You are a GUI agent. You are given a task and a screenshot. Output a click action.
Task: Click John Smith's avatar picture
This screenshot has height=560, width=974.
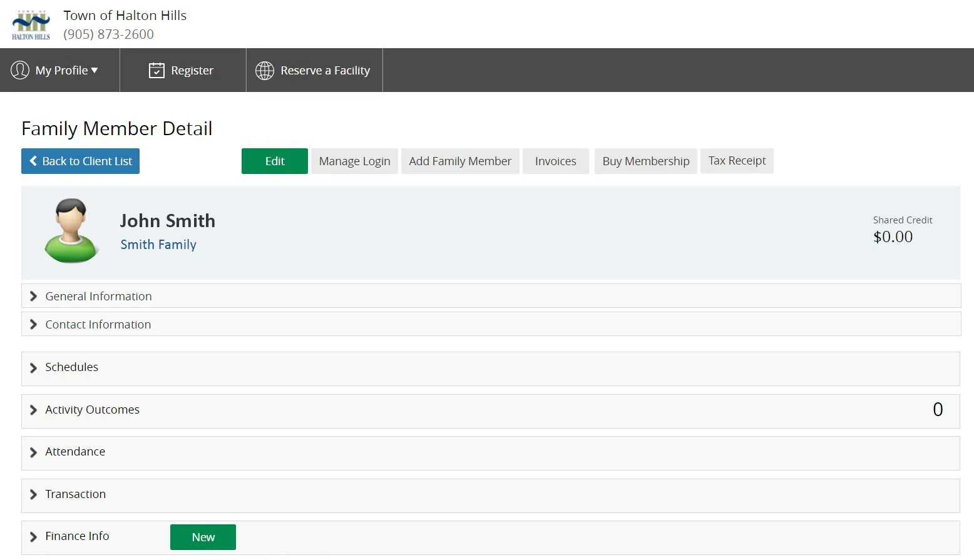[x=71, y=231]
